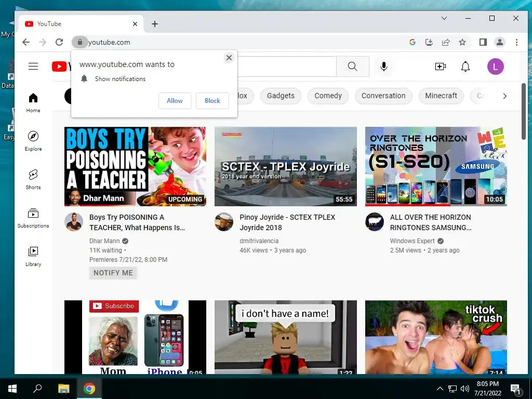This screenshot has width=532, height=399.
Task: Bookmark this page with star icon
Action: tap(462, 42)
